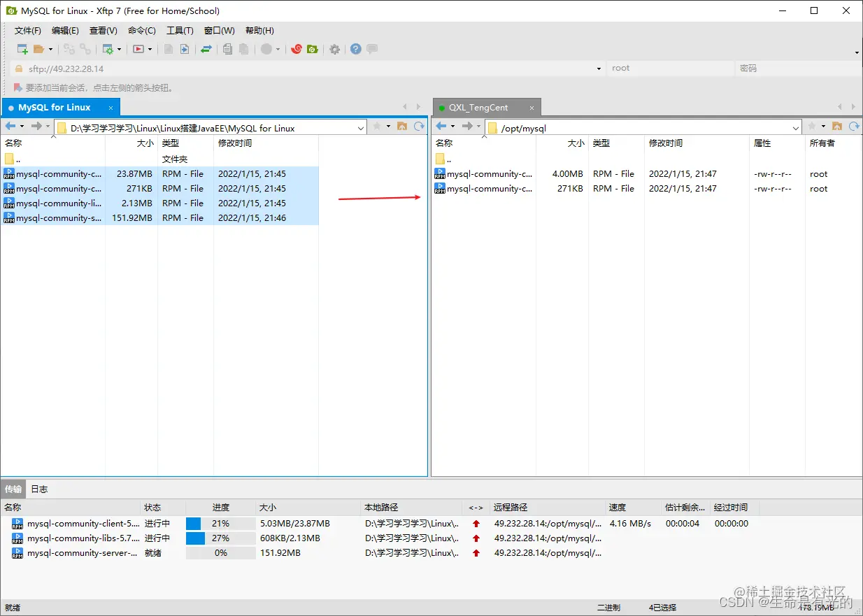Sort transfers by 进度 column
This screenshot has height=616, width=863.
pos(220,507)
